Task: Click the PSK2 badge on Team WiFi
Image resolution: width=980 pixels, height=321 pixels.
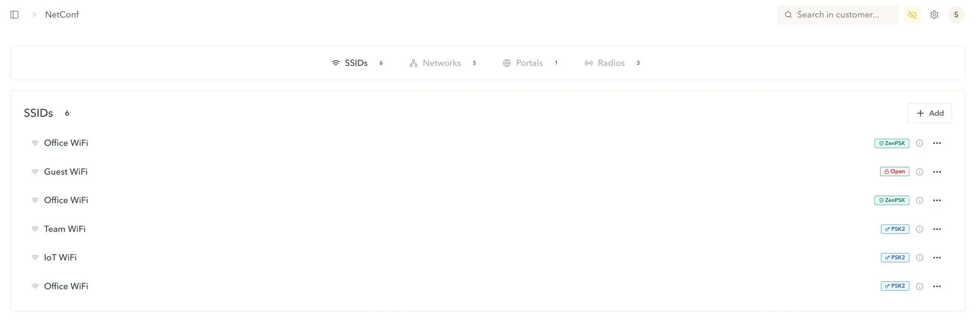Action: coord(895,229)
